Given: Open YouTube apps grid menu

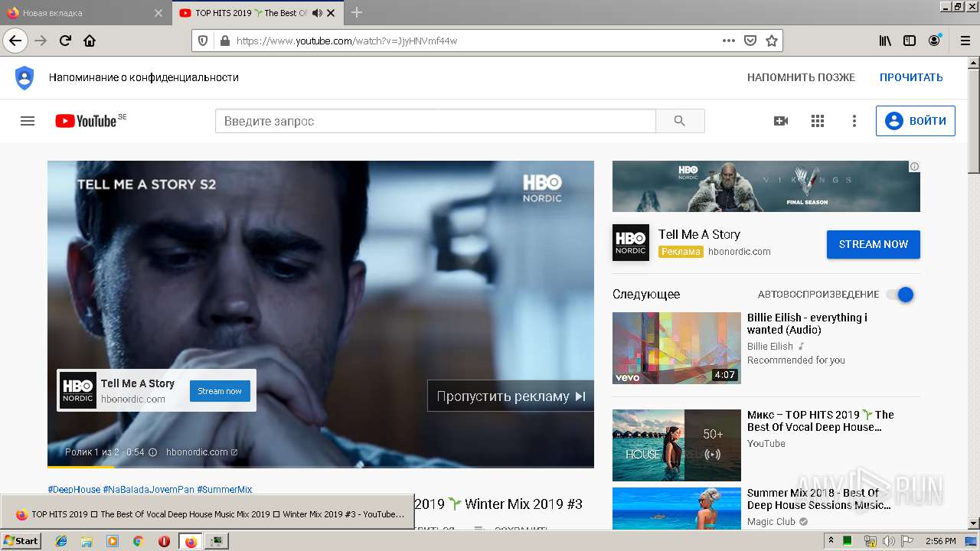Looking at the screenshot, I should click(x=818, y=121).
